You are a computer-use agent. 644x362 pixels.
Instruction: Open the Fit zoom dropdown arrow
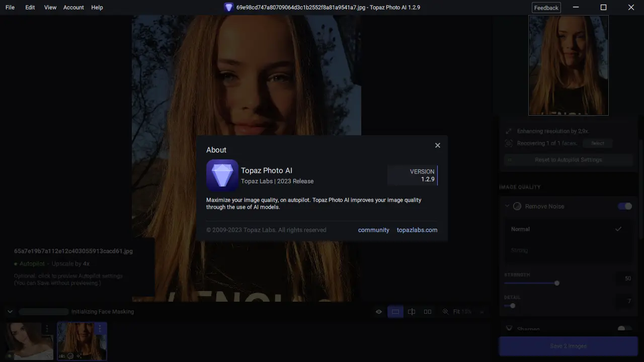481,312
